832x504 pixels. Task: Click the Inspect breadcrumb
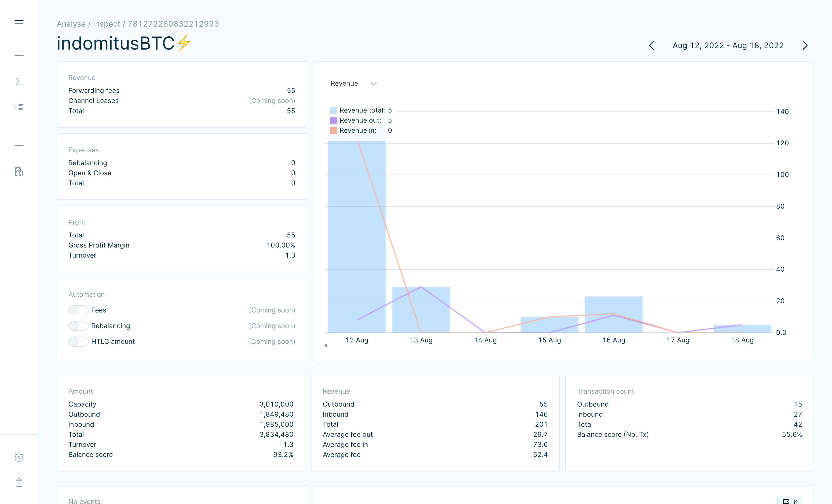(106, 24)
